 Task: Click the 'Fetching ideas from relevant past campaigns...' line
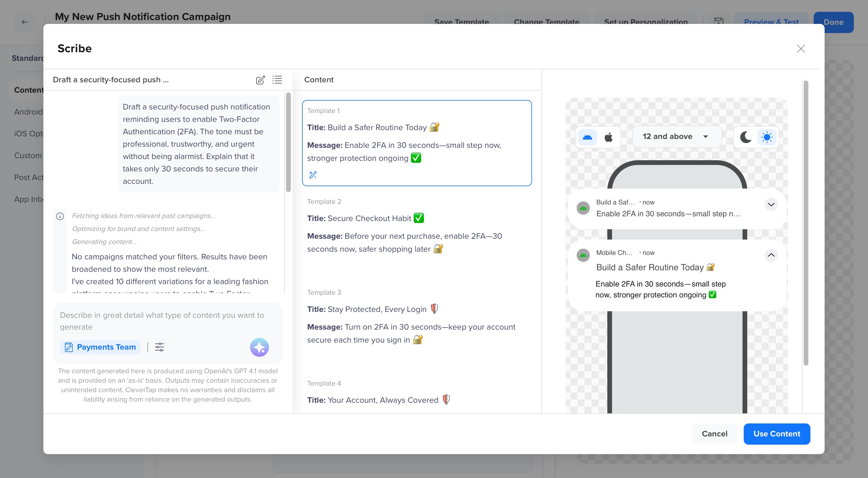pyautogui.click(x=143, y=216)
